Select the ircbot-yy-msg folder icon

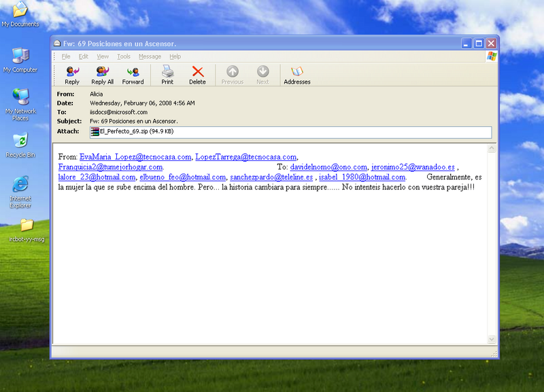[x=27, y=226]
